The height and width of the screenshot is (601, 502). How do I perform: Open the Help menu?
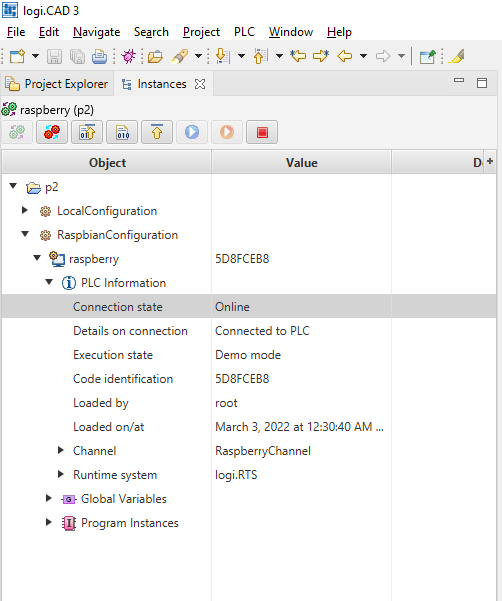[x=339, y=32]
